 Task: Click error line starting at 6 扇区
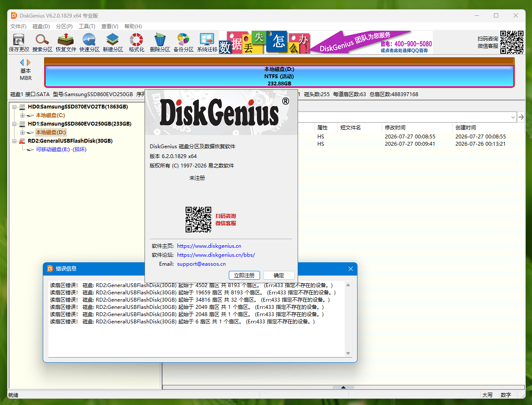[182, 321]
